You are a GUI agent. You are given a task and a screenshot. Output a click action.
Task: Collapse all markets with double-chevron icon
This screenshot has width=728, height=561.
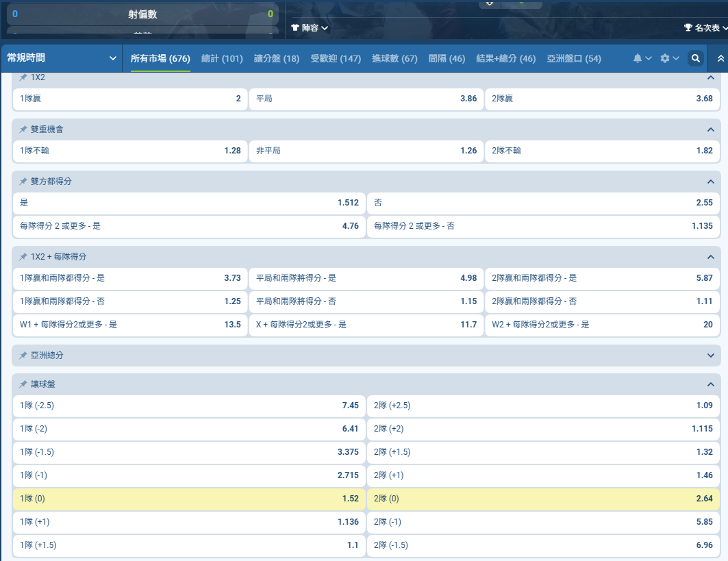click(720, 59)
